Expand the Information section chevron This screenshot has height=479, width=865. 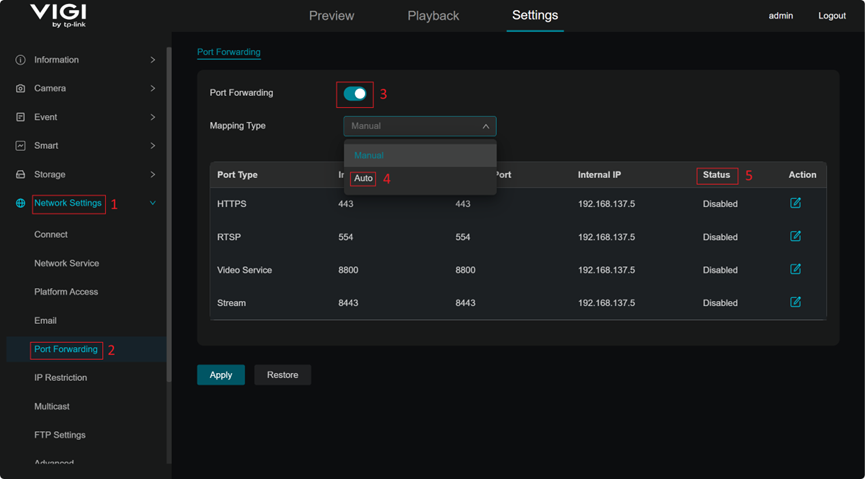click(153, 60)
